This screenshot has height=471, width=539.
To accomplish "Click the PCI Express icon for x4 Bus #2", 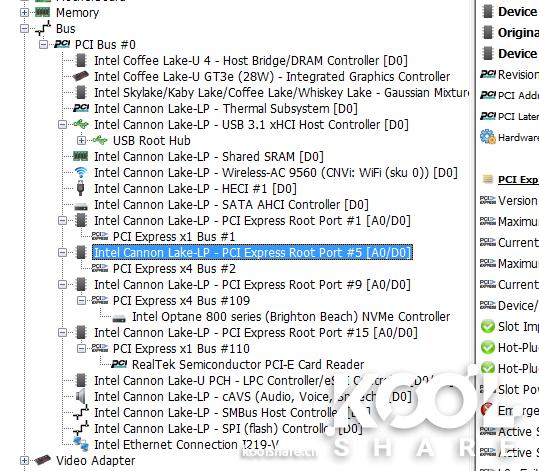I will click(x=100, y=269).
